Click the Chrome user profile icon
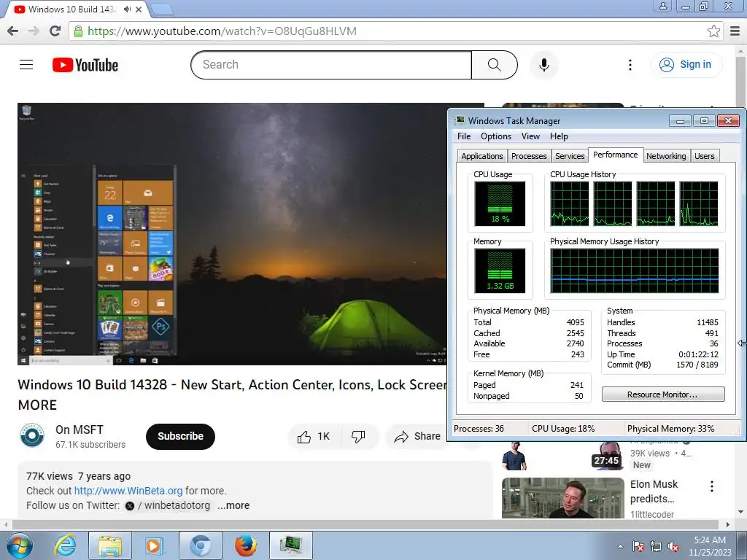The width and height of the screenshot is (747, 560). [662, 6]
